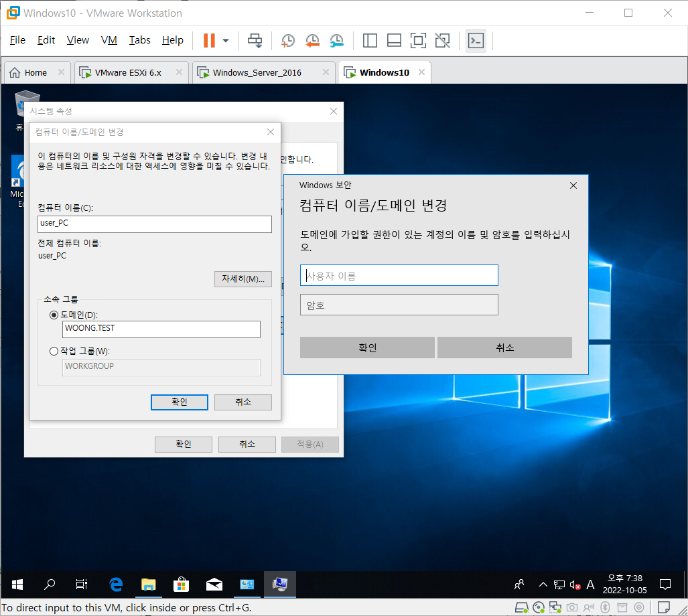Click the VMware CD/DVD device status icon
Screen dimensions: 688x616
point(539,608)
